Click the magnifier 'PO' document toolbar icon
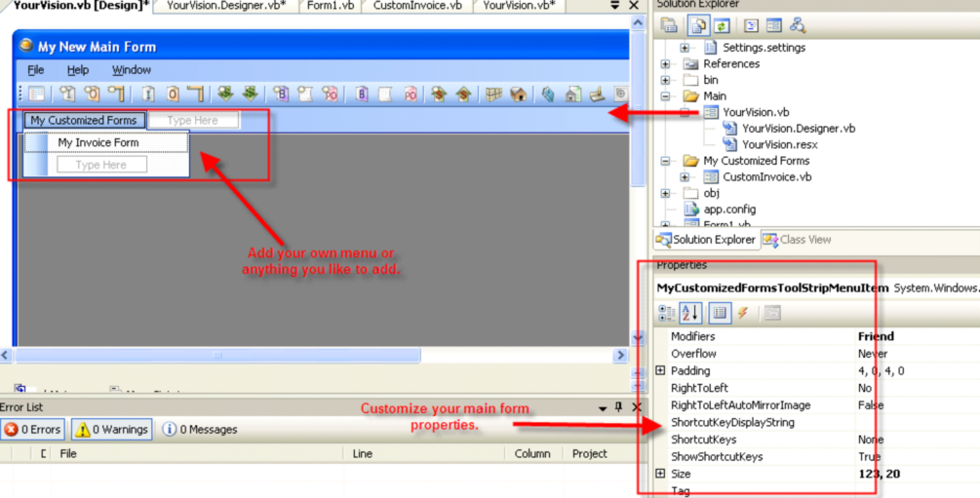Screen dimensions: 980x498 point(330,95)
